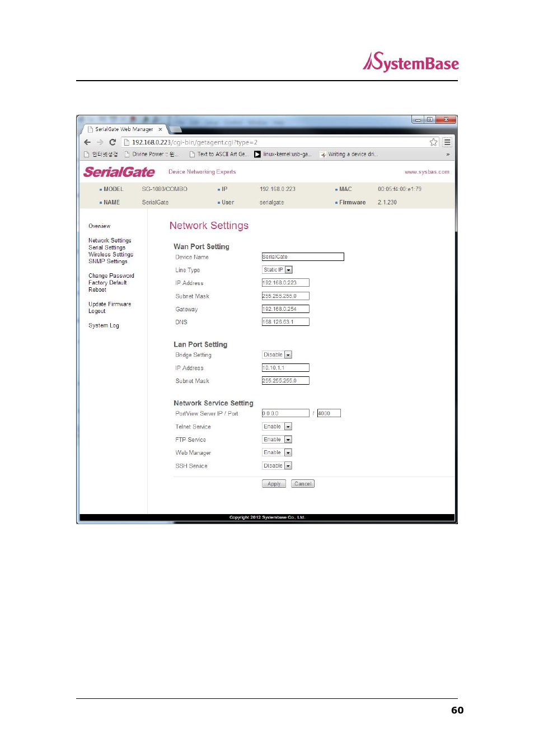The width and height of the screenshot is (534, 756).
Task: Open Change Password in the sidebar
Action: pyautogui.click(x=111, y=276)
